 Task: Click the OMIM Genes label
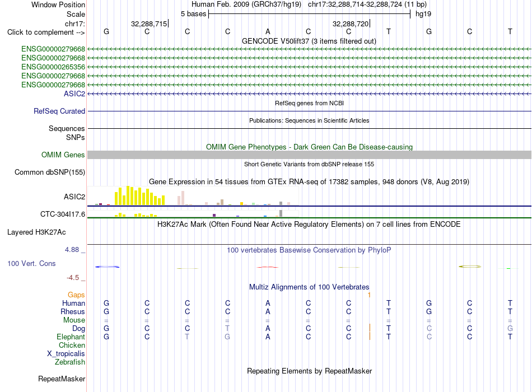click(63, 155)
